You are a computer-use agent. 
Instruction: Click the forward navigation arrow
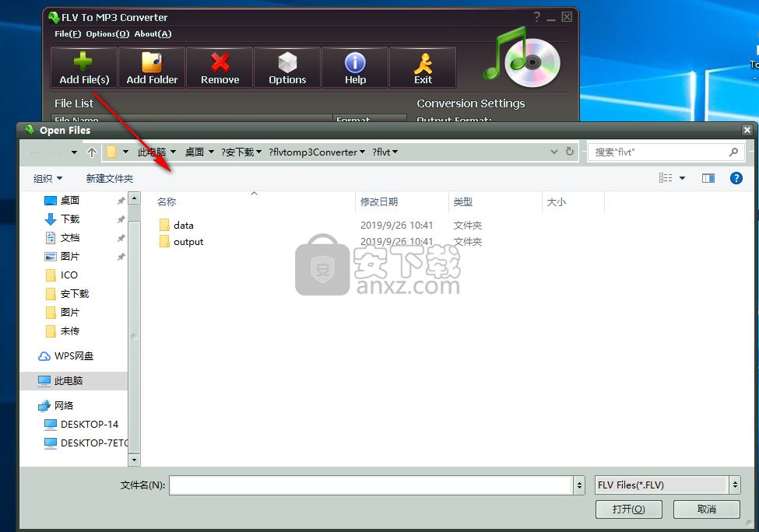point(57,152)
